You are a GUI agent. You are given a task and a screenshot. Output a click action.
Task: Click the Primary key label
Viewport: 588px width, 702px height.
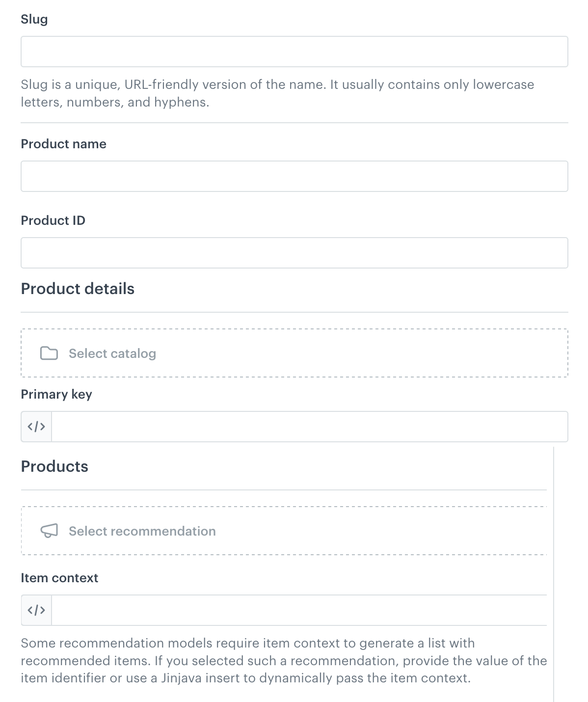click(56, 395)
